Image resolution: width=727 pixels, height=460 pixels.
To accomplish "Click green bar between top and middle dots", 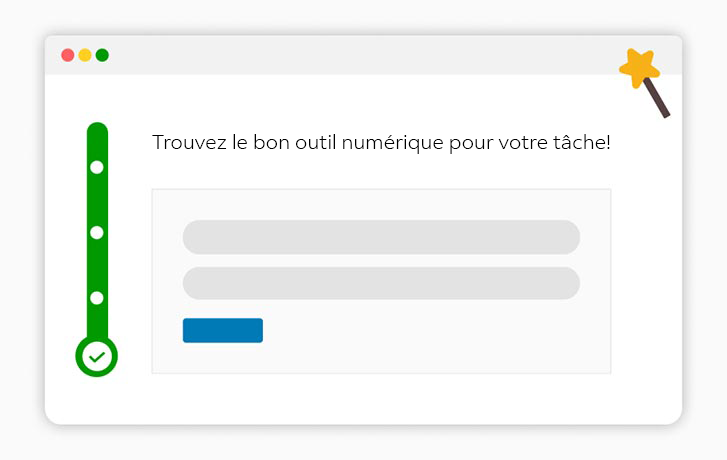I will click(97, 200).
